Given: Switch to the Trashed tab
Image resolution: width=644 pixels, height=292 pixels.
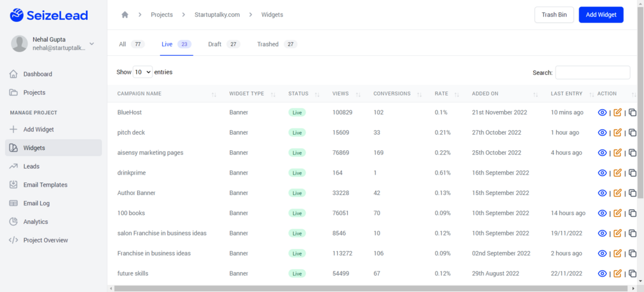Looking at the screenshot, I should pos(277,44).
